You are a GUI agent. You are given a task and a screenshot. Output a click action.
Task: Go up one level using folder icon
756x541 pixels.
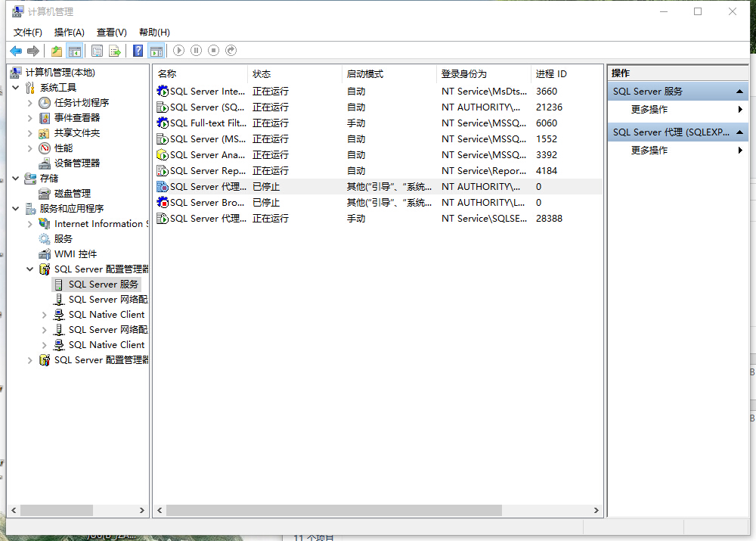[x=57, y=51]
